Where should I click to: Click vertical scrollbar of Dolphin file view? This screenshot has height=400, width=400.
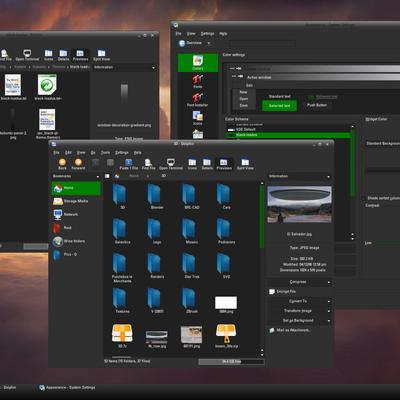point(262,217)
